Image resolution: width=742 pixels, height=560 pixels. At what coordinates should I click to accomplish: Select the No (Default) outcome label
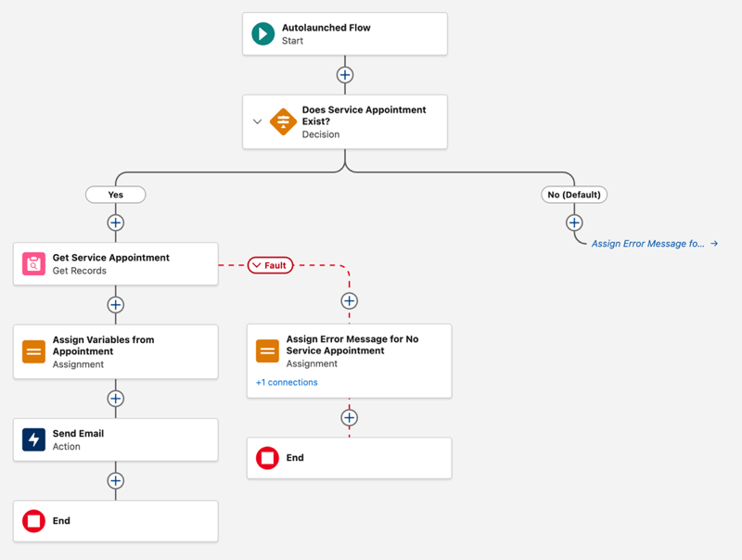tap(574, 195)
